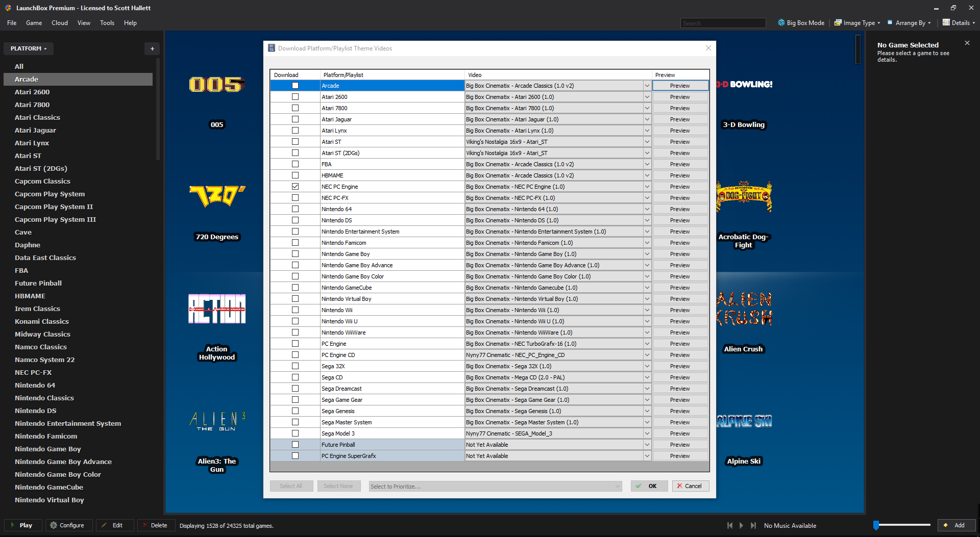
Task: Select the 720 Degrees game thumbnail
Action: 217,196
